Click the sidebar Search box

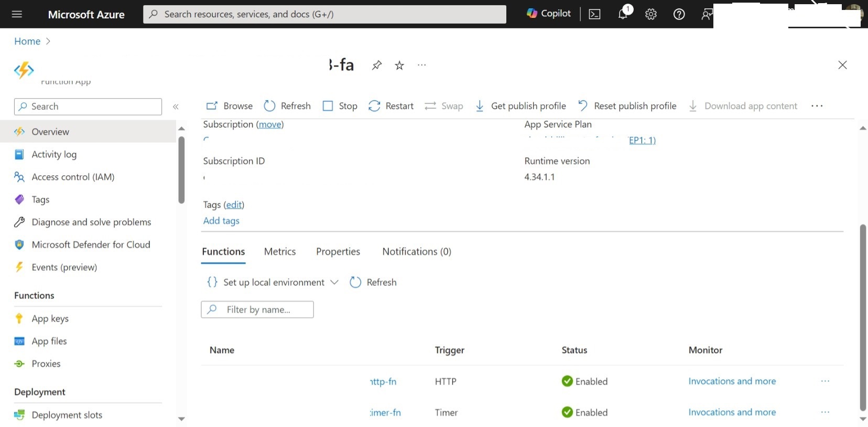(x=88, y=106)
